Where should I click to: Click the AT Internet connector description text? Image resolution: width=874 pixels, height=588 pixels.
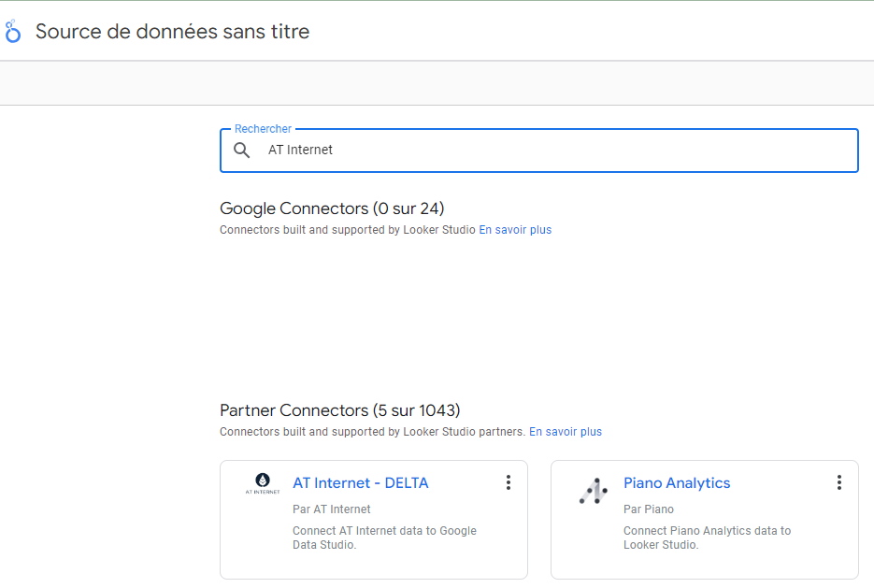pos(384,538)
